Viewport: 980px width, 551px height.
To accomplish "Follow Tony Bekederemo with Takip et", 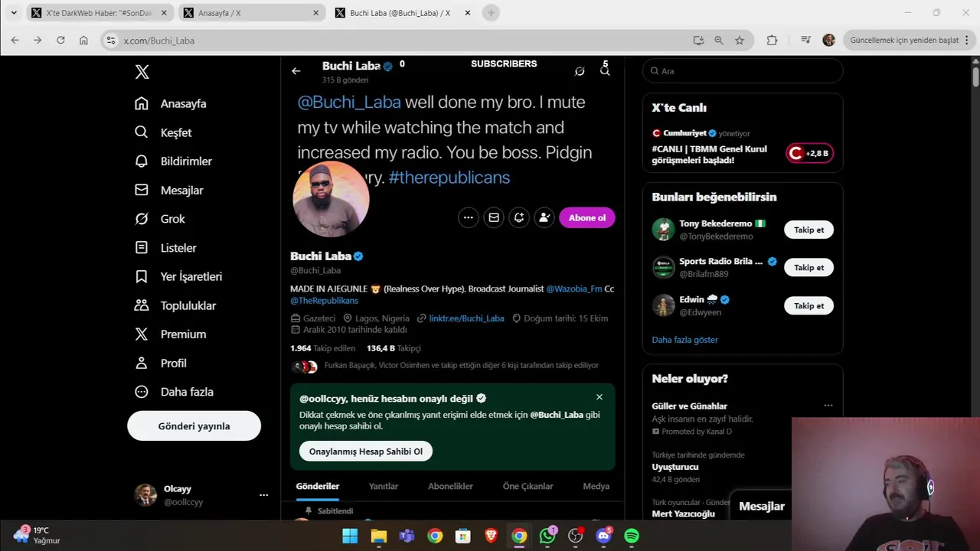I will [808, 230].
